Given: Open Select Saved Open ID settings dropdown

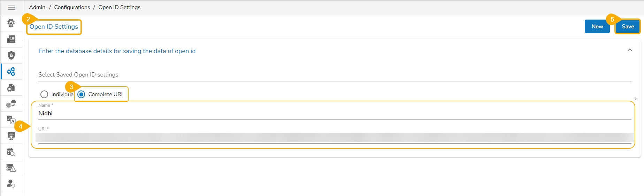Looking at the screenshot, I should 335,75.
